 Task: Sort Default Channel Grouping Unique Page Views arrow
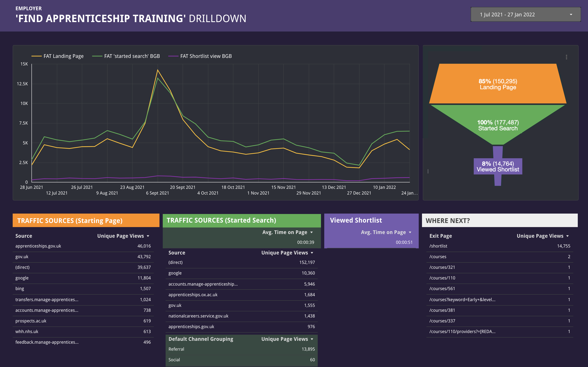[x=312, y=339]
